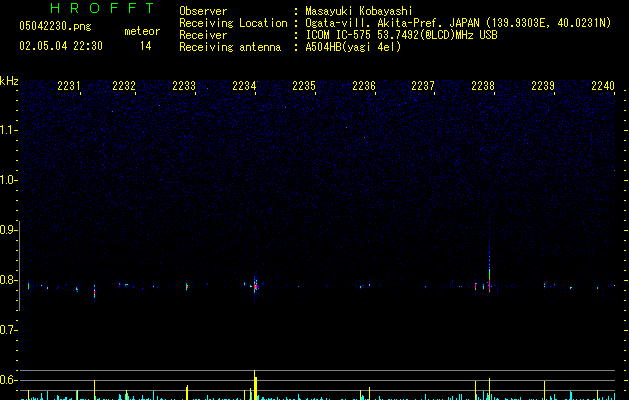Select the ICOM IC-575 receiver text

point(402,35)
